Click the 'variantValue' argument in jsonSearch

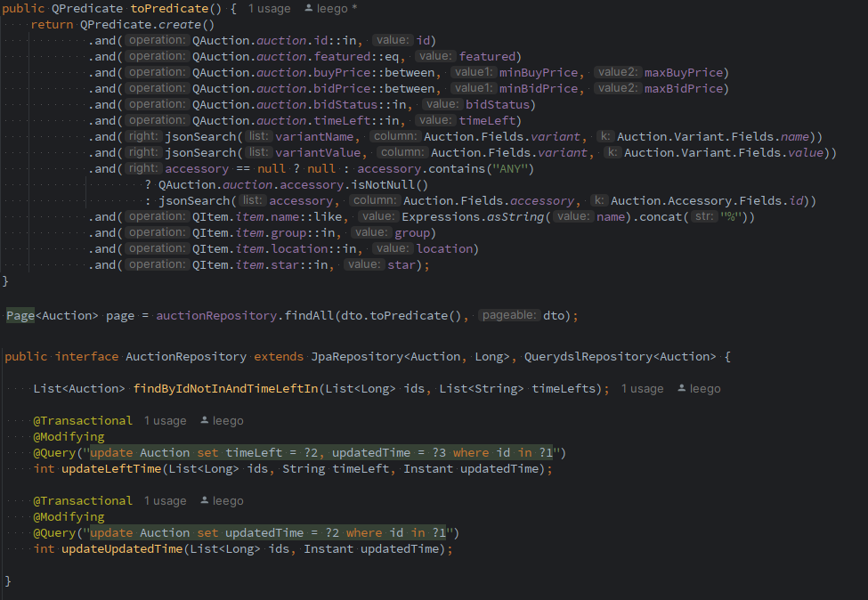pyautogui.click(x=319, y=153)
